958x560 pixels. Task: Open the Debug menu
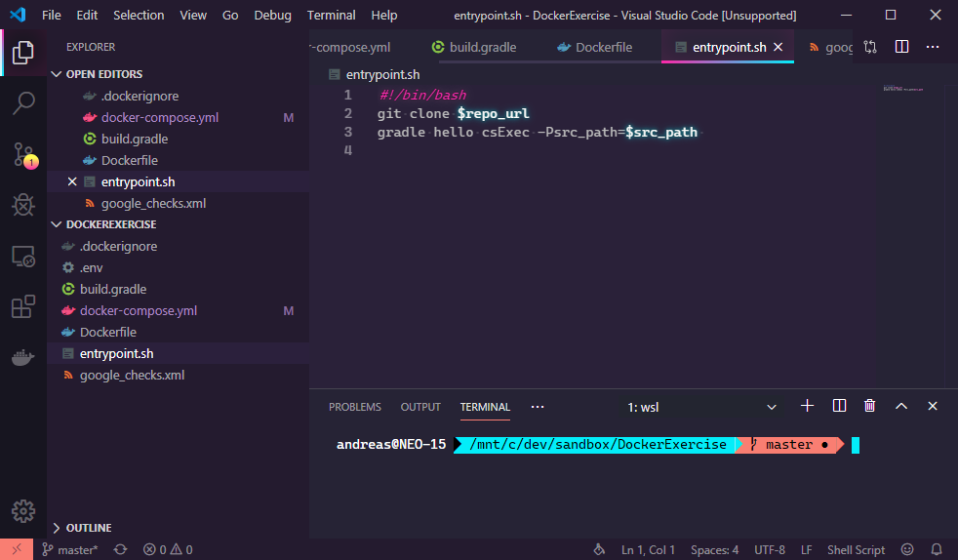(272, 16)
